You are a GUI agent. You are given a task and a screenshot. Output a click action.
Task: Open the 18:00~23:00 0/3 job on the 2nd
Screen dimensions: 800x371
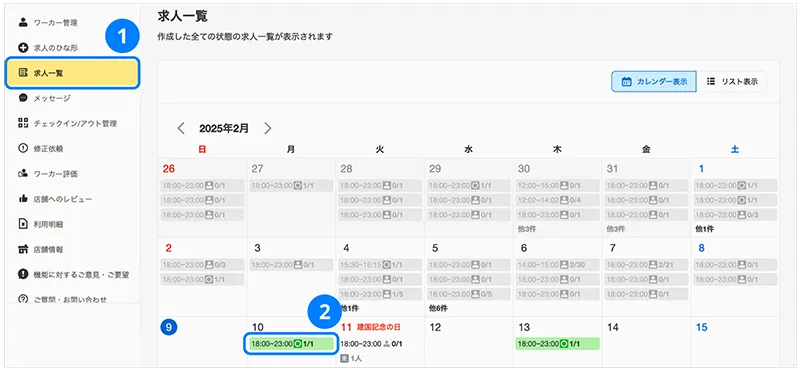coord(203,265)
